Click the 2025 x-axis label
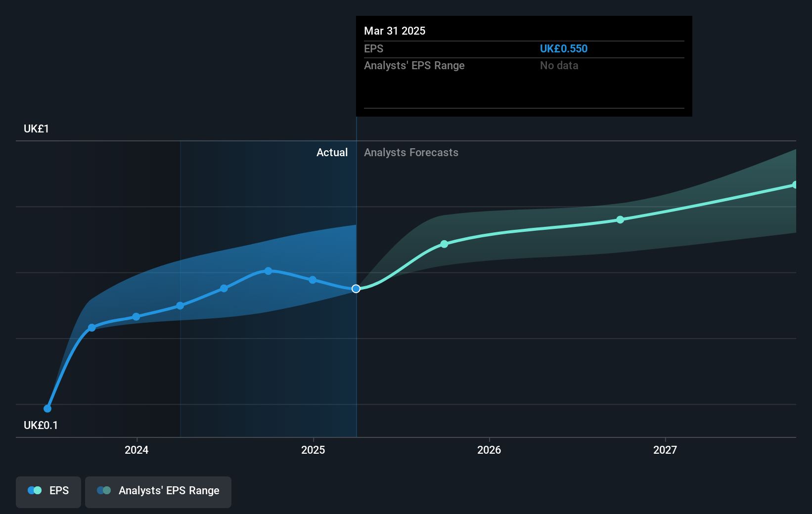 [313, 450]
